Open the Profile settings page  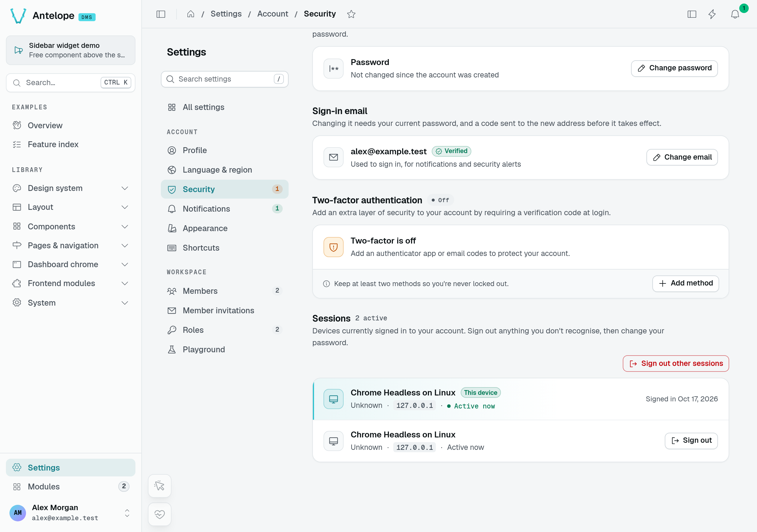(x=224, y=150)
